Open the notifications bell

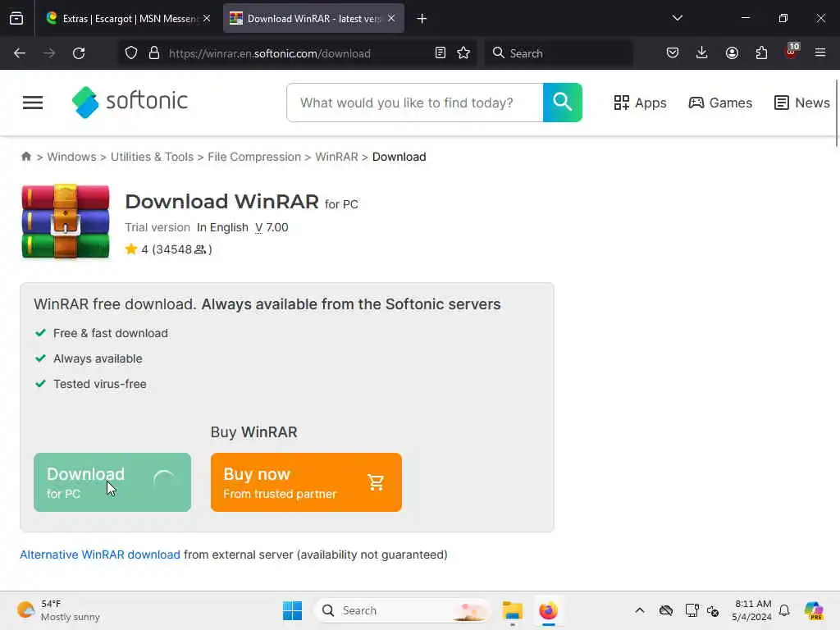point(784,610)
